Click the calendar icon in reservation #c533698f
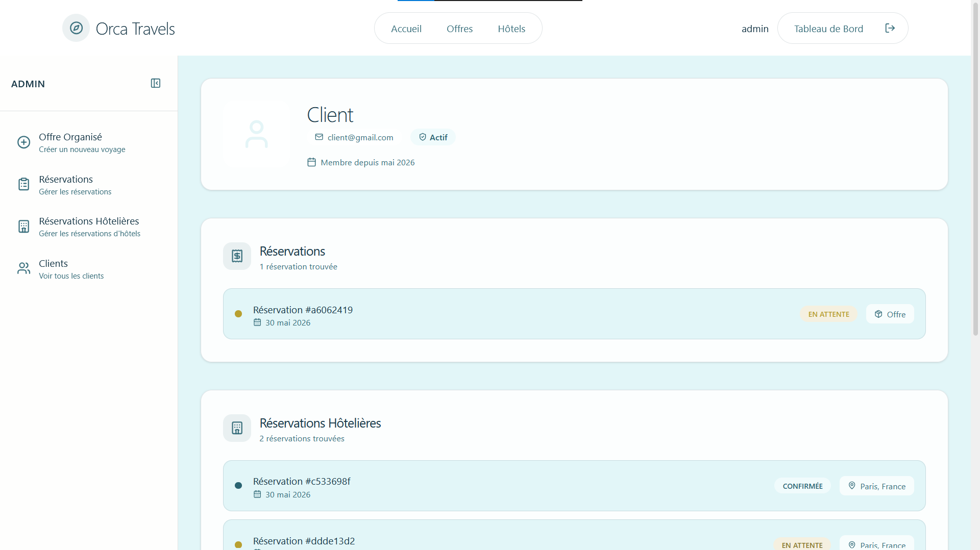This screenshot has width=980, height=550. (257, 494)
